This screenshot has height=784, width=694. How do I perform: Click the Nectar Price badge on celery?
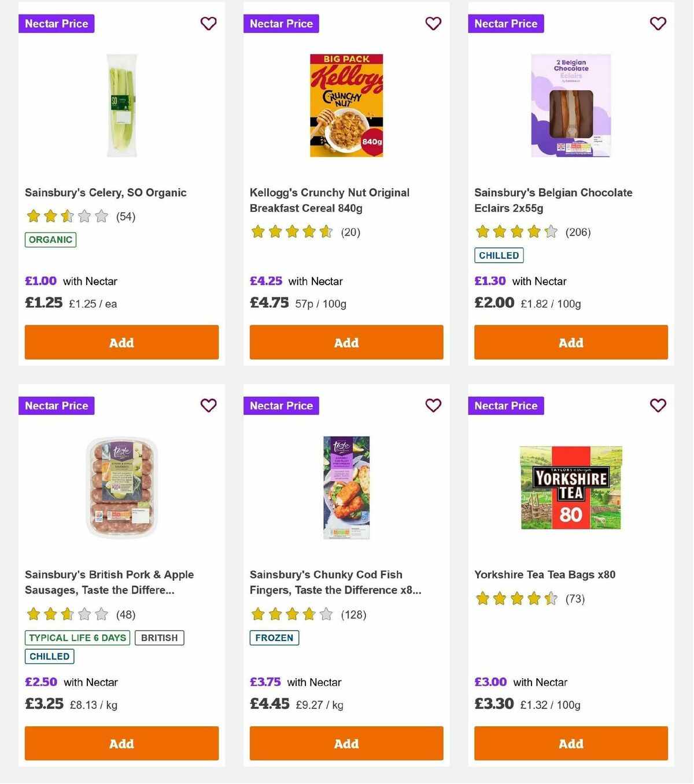point(56,24)
